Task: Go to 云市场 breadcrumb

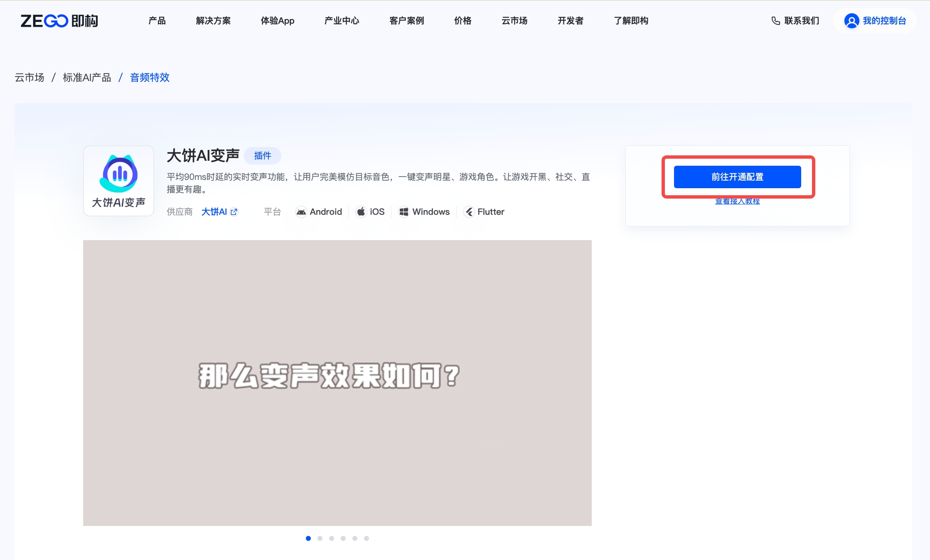Action: pos(30,78)
